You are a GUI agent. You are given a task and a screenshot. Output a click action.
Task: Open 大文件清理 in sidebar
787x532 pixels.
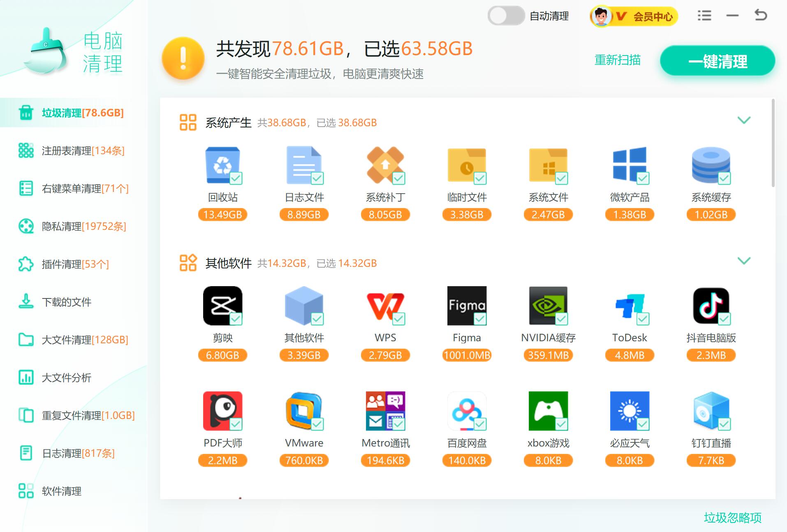pos(74,340)
